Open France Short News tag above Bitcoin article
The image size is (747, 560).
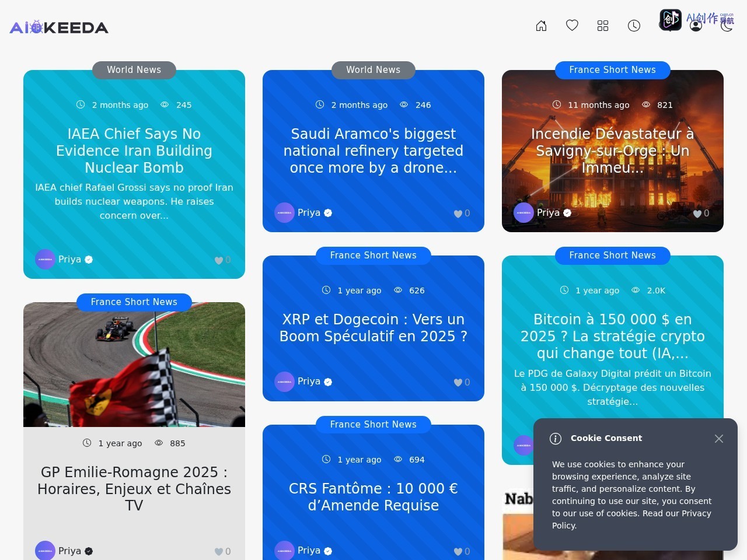(x=612, y=256)
